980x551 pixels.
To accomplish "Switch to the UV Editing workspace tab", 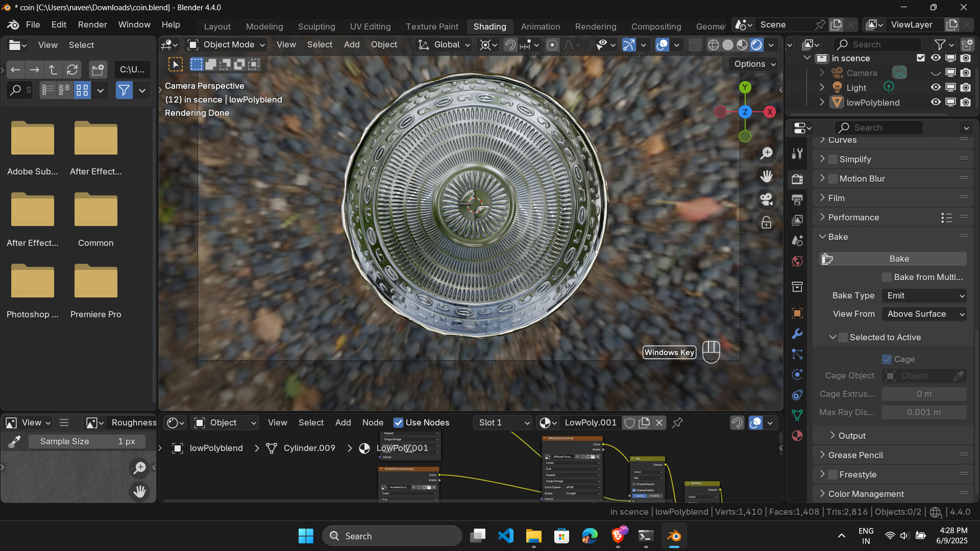I will (370, 27).
